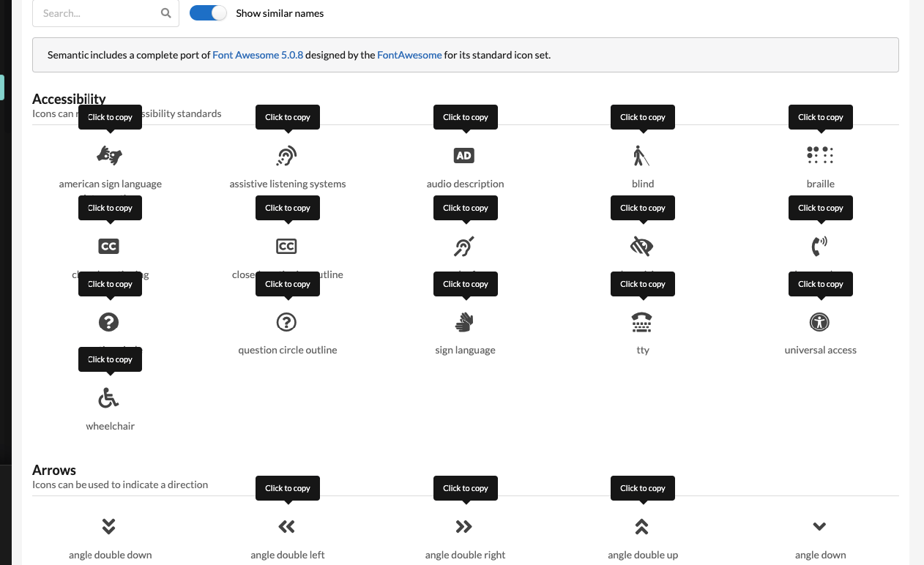Click the closed captioning outline icon
Image resolution: width=924 pixels, height=565 pixels.
pos(287,246)
